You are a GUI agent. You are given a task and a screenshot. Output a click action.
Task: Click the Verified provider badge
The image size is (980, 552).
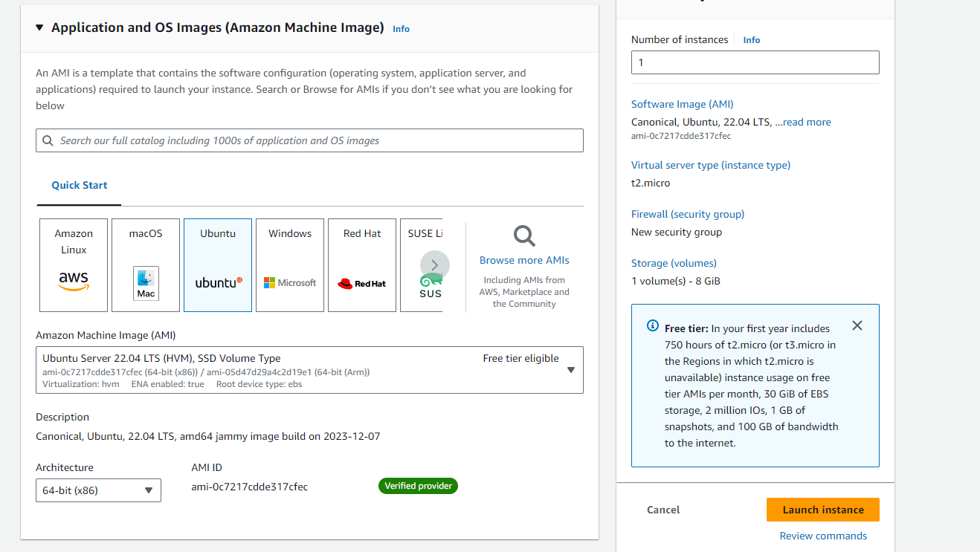pyautogui.click(x=418, y=486)
